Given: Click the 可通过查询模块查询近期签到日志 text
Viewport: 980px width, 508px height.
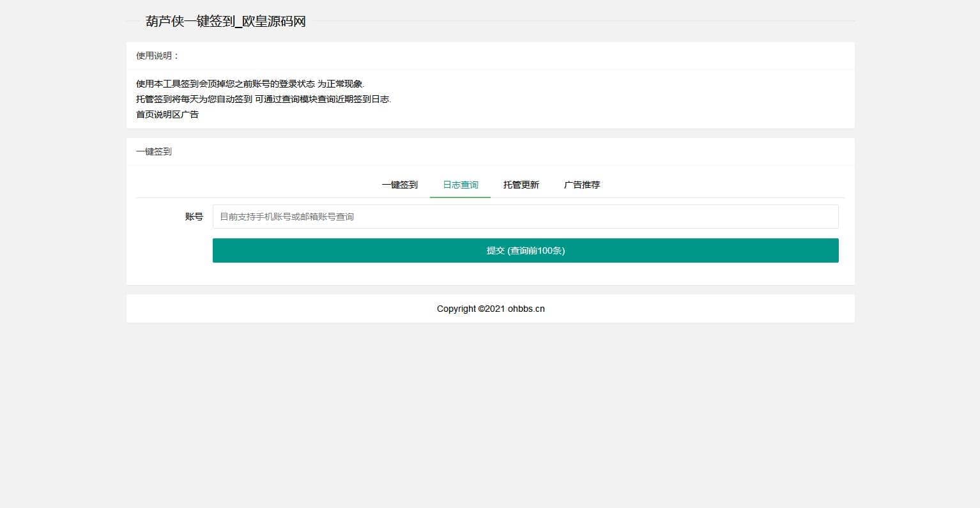Looking at the screenshot, I should 323,99.
